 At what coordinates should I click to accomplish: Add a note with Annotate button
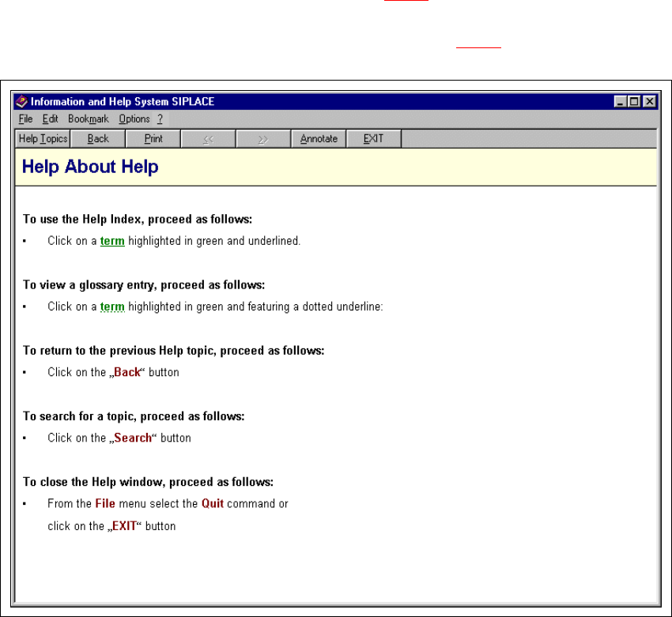(x=319, y=139)
